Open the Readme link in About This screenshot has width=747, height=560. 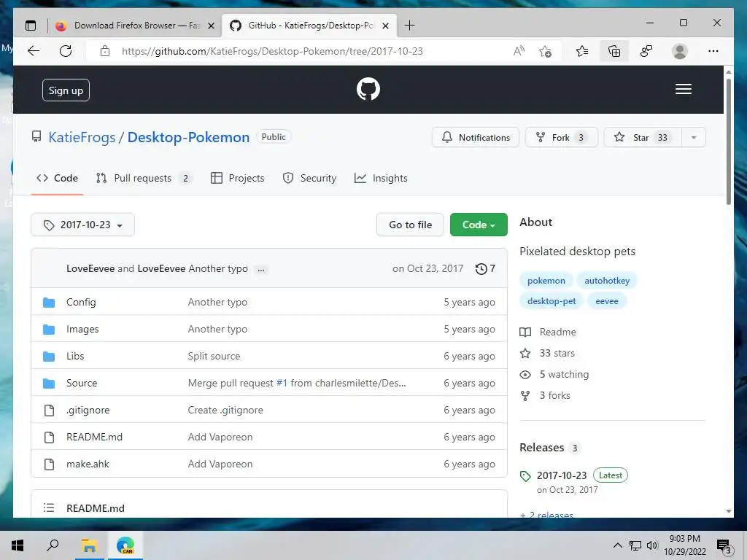tap(548, 332)
